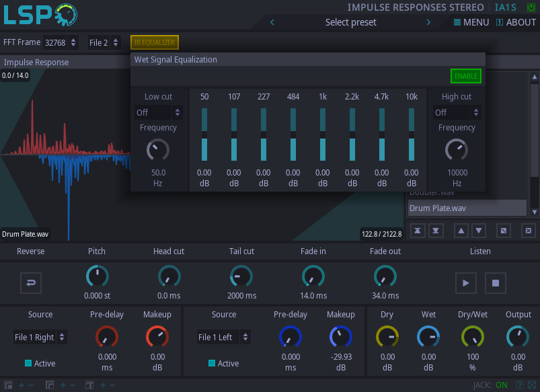The height and width of the screenshot is (392, 540).
Task: Toggle the ENABLE equalizer button
Action: [x=465, y=76]
